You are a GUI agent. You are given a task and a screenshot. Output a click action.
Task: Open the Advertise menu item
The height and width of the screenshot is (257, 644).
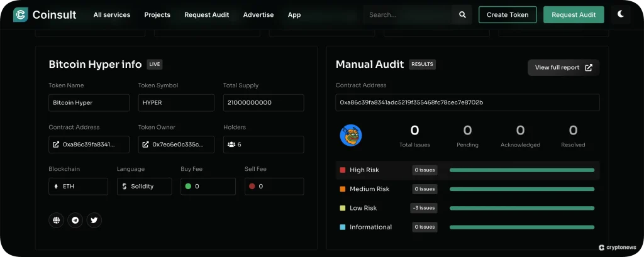[x=258, y=15]
